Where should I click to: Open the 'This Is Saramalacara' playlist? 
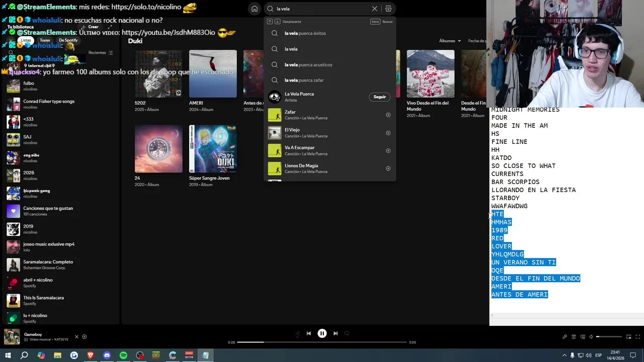(60, 301)
